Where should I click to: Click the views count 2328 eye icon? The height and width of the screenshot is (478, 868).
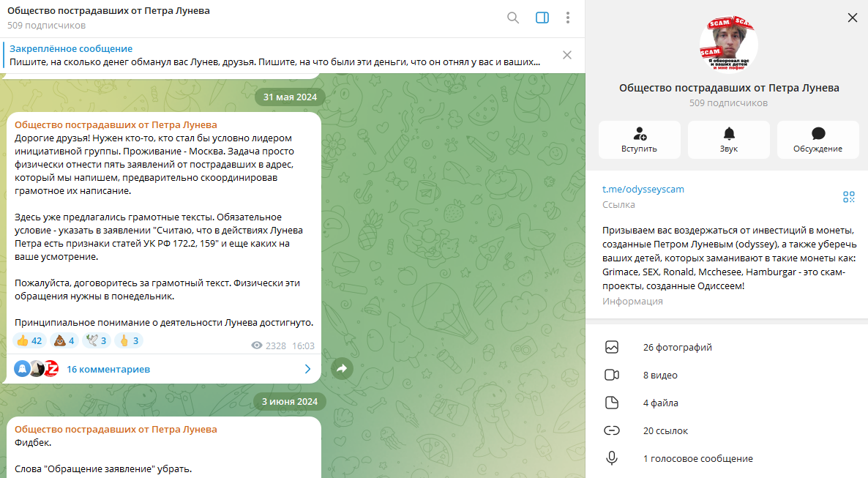point(257,346)
